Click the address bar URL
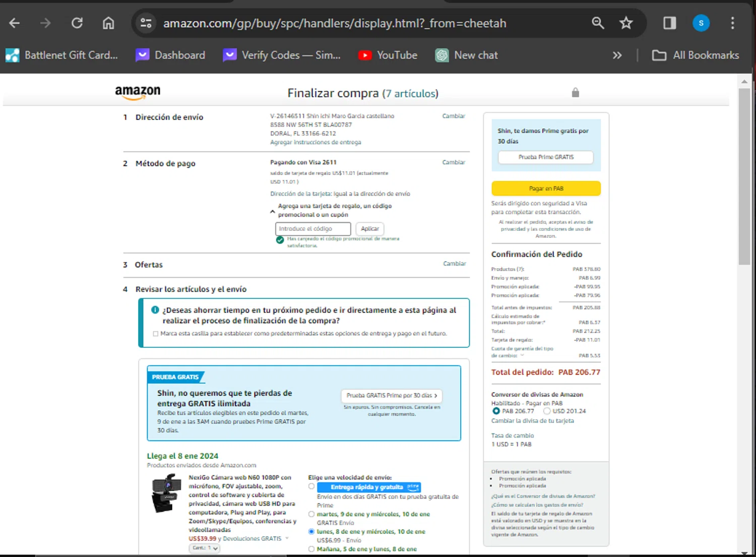Viewport: 756px width, 557px height. pyautogui.click(x=335, y=23)
